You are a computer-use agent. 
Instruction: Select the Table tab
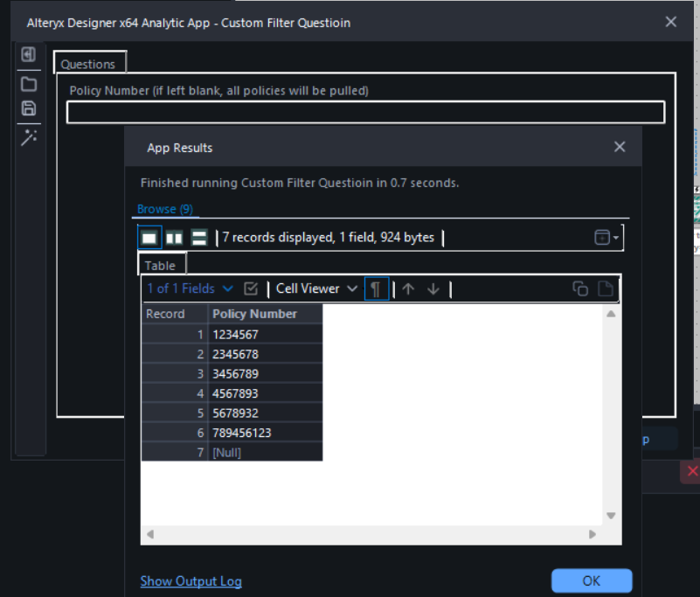pos(162,264)
